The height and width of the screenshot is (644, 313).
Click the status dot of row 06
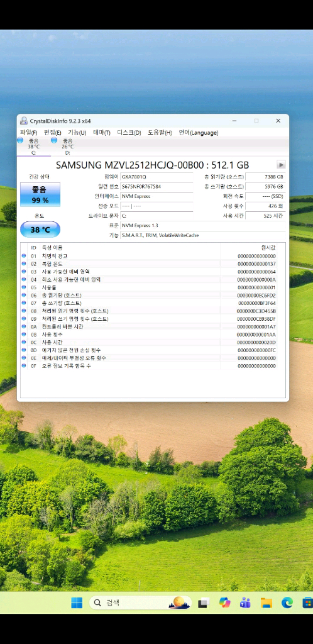pyautogui.click(x=24, y=296)
